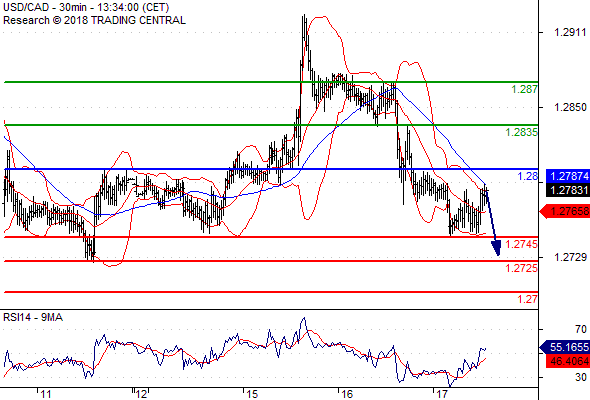
Task: Click the red 1.2745 support label
Action: (521, 244)
